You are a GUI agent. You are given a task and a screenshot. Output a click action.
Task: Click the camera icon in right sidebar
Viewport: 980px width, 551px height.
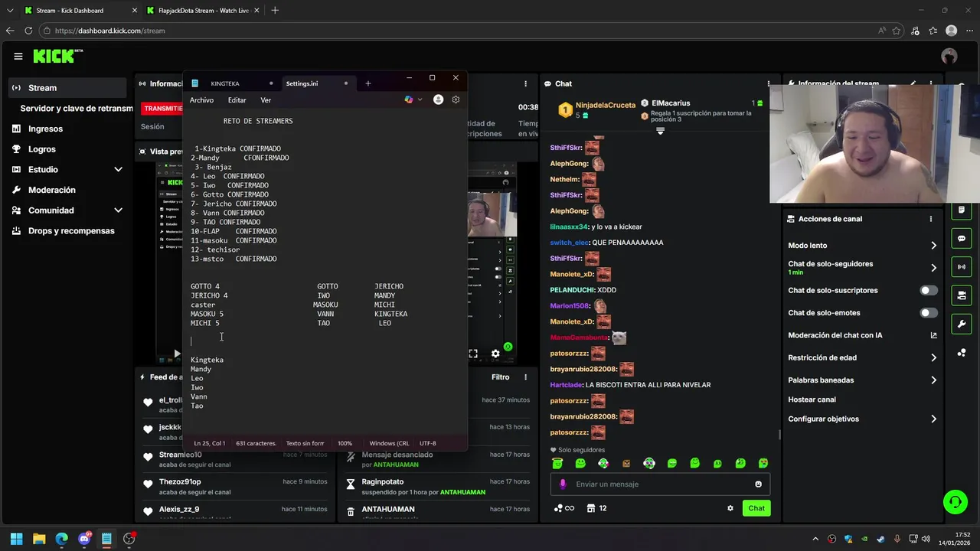962,295
